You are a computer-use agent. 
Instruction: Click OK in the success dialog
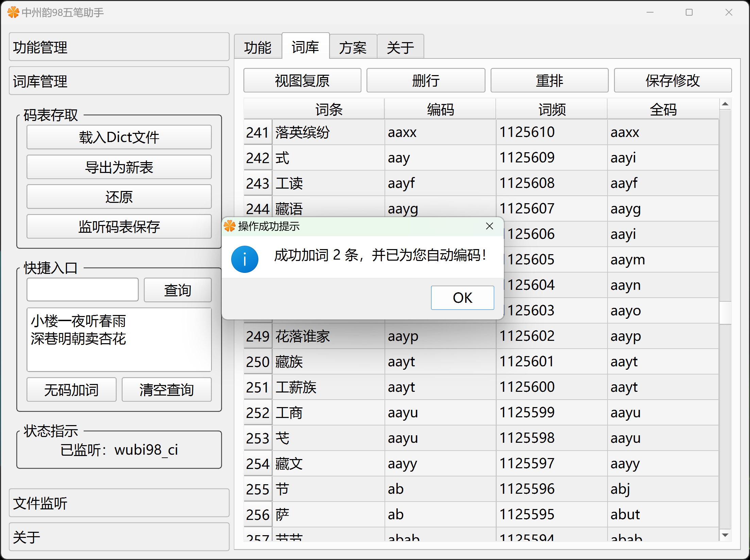pyautogui.click(x=462, y=298)
